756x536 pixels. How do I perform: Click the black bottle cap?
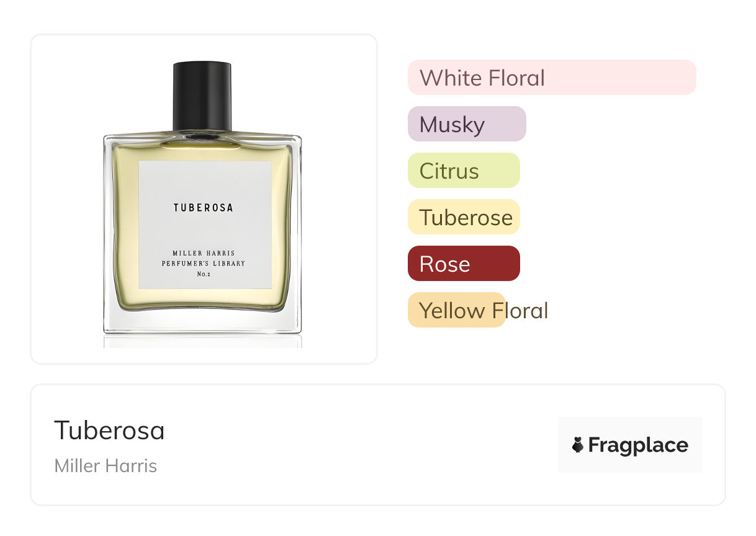pyautogui.click(x=202, y=96)
